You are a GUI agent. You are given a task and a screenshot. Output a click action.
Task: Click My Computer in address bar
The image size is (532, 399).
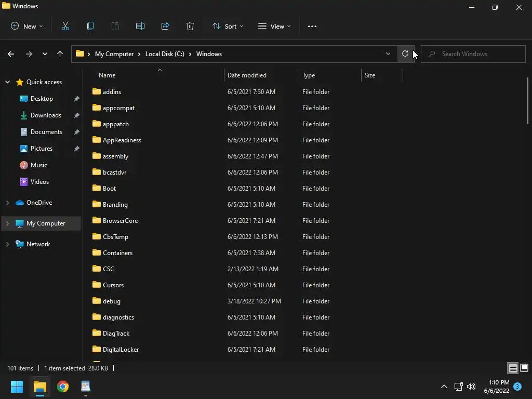click(114, 54)
